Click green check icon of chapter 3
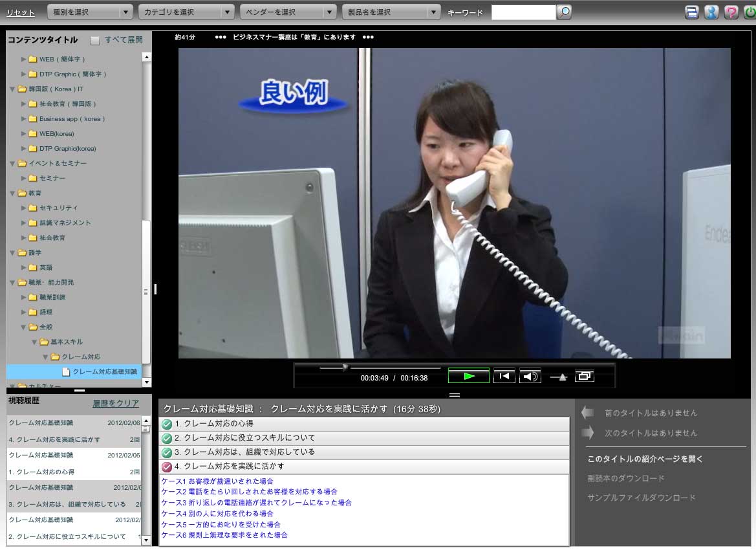The image size is (756, 550). pos(167,453)
